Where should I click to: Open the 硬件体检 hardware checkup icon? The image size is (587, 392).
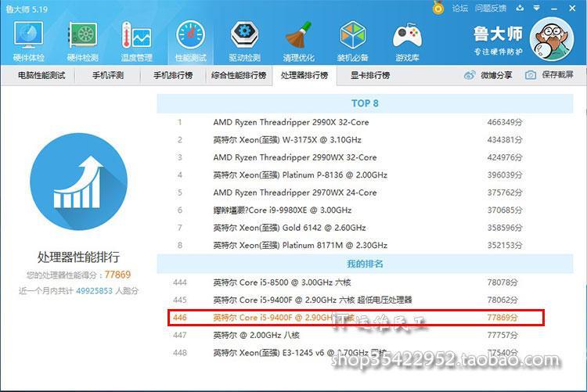coord(29,39)
